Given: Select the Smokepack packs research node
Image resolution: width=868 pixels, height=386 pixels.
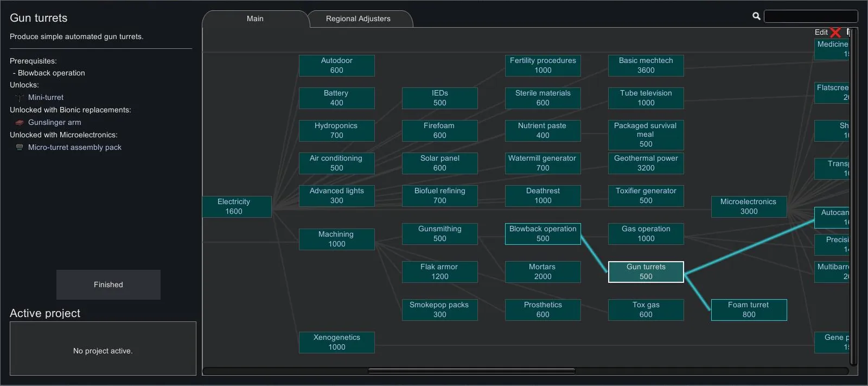Looking at the screenshot, I should [x=439, y=310].
